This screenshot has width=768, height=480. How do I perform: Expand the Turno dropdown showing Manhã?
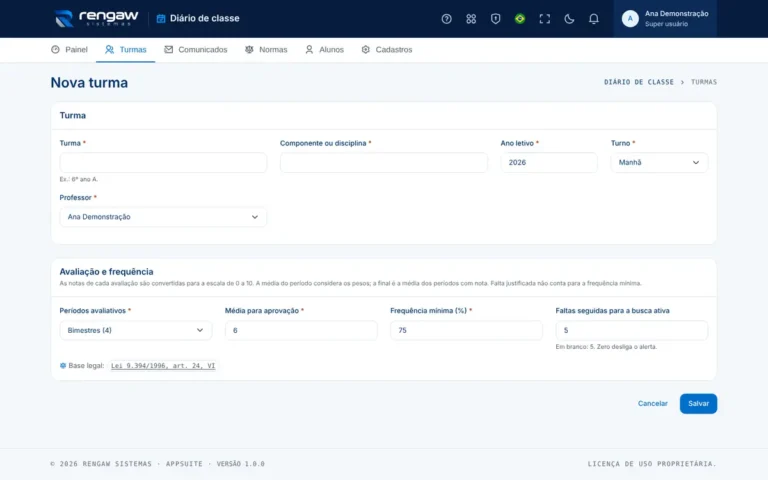659,163
